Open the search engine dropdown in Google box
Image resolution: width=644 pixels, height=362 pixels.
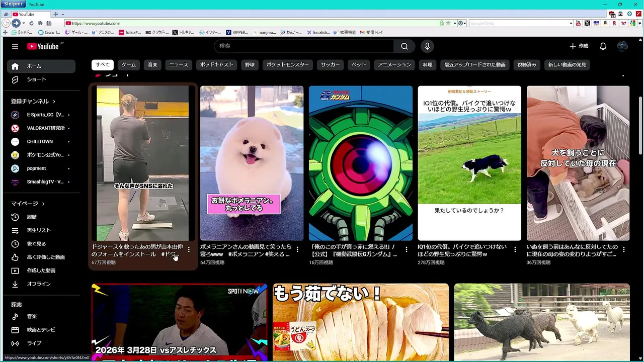point(571,23)
